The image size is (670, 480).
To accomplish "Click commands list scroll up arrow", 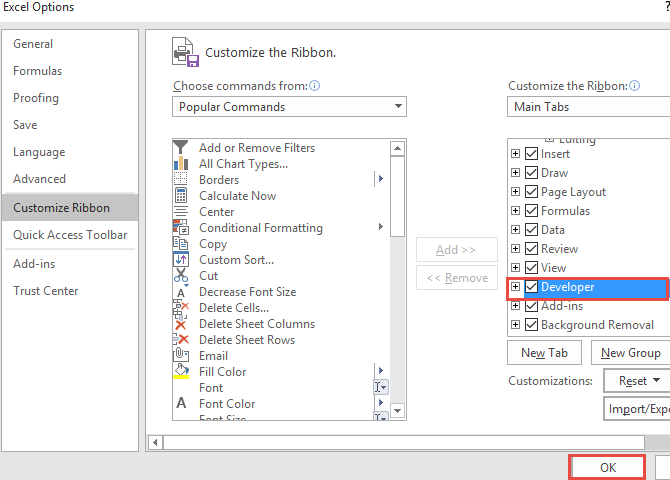I will tap(397, 148).
